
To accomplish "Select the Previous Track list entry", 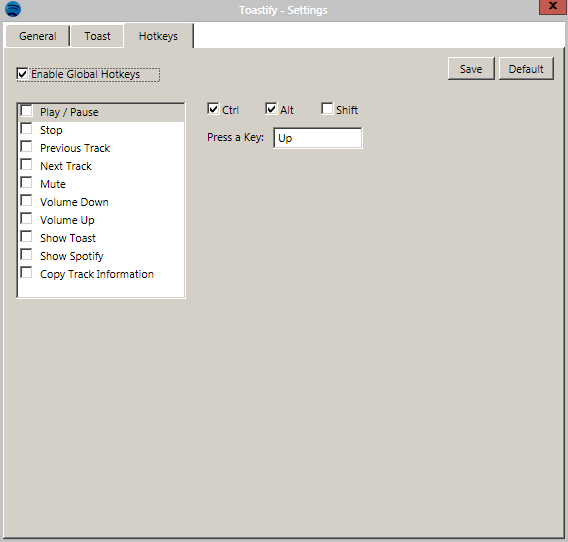I will tap(101, 148).
